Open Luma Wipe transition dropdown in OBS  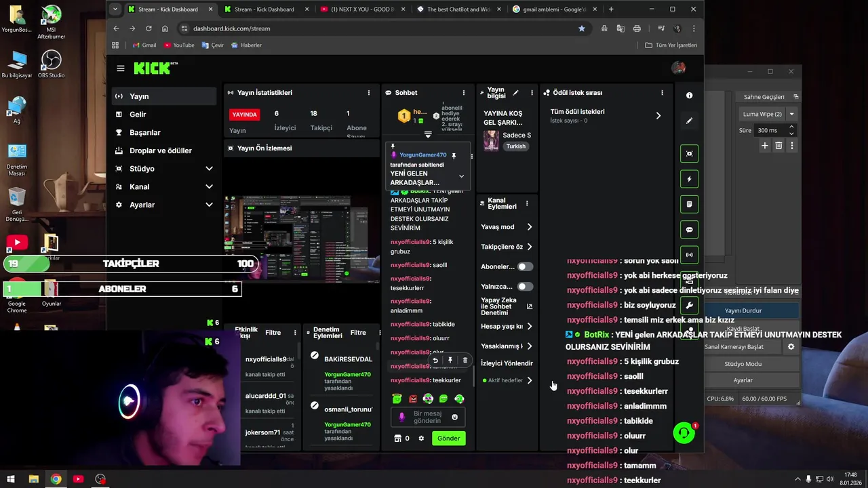pos(791,114)
